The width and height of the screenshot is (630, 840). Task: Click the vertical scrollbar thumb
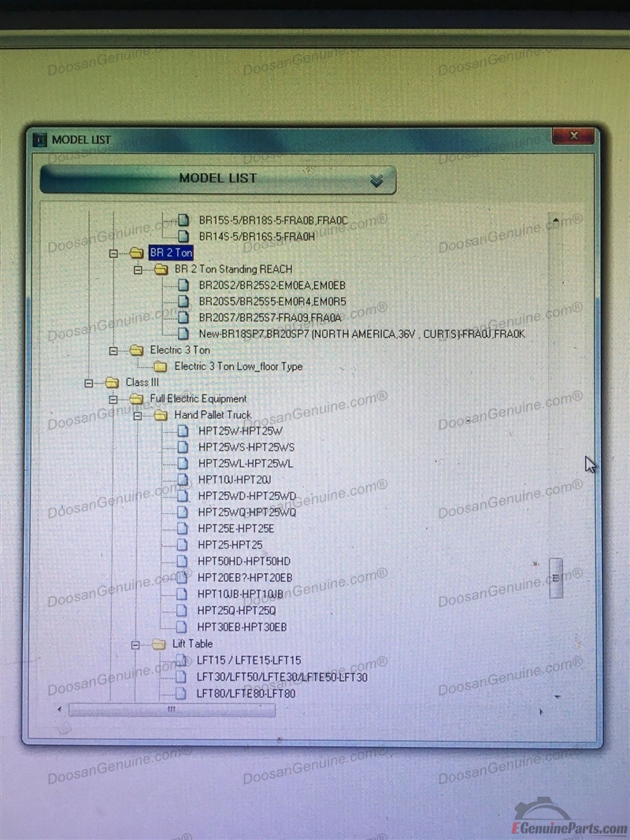(556, 578)
